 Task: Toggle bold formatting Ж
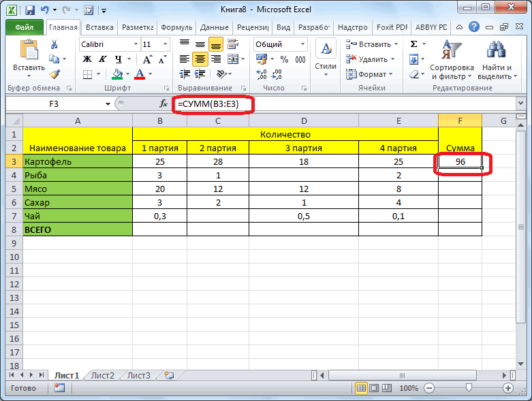tap(87, 59)
